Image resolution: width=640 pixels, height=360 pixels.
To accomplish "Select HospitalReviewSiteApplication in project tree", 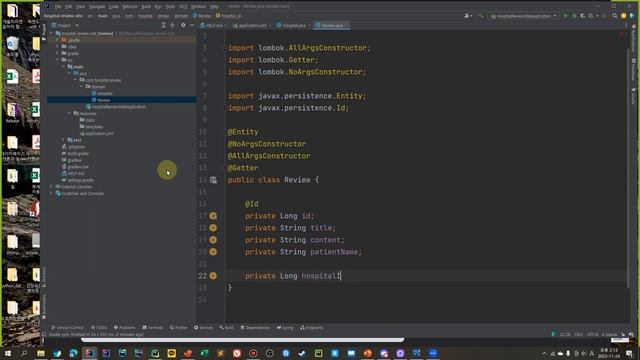I will click(116, 107).
